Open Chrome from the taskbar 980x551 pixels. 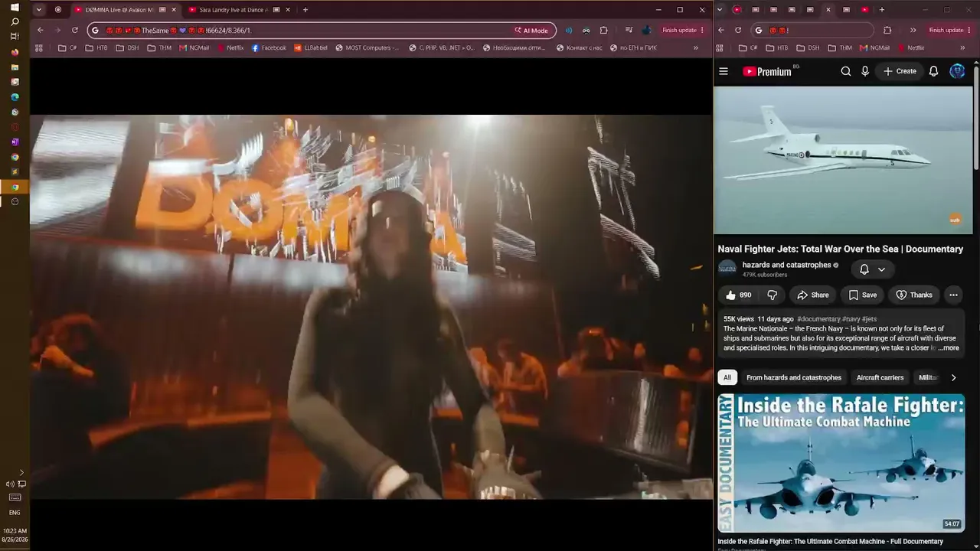pos(15,187)
